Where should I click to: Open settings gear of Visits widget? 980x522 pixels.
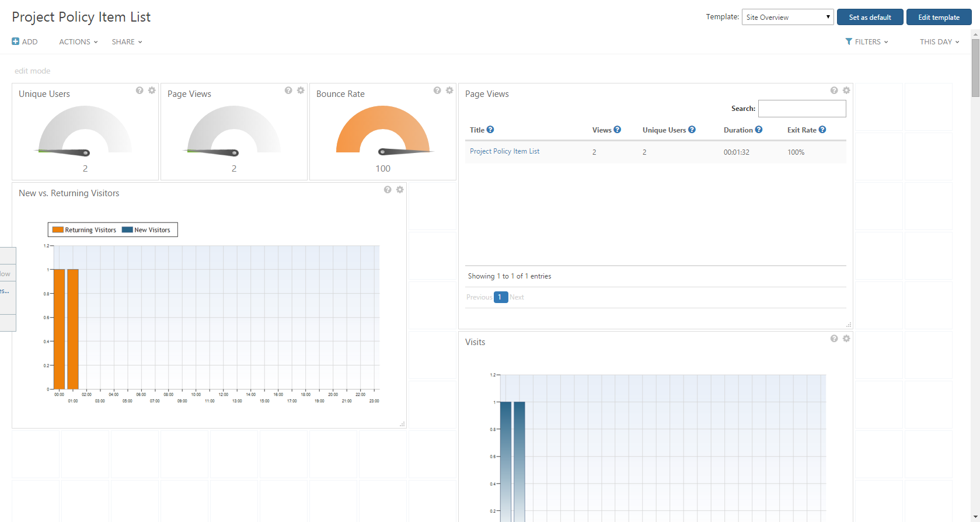pos(846,339)
